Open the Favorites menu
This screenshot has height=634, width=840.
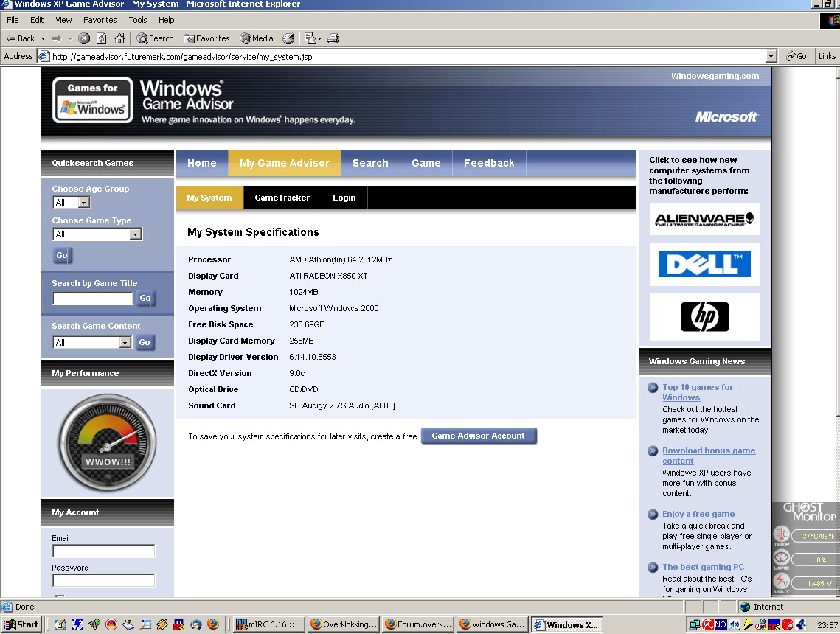tap(100, 20)
